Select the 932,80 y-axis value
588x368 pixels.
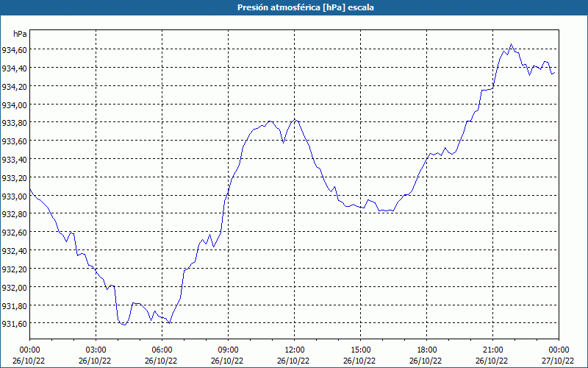tap(14, 214)
